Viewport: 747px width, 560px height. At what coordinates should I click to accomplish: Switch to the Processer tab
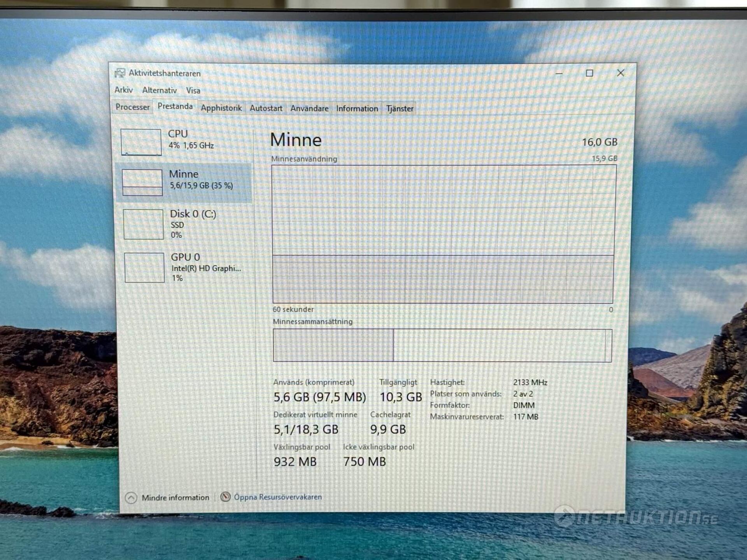pyautogui.click(x=133, y=107)
